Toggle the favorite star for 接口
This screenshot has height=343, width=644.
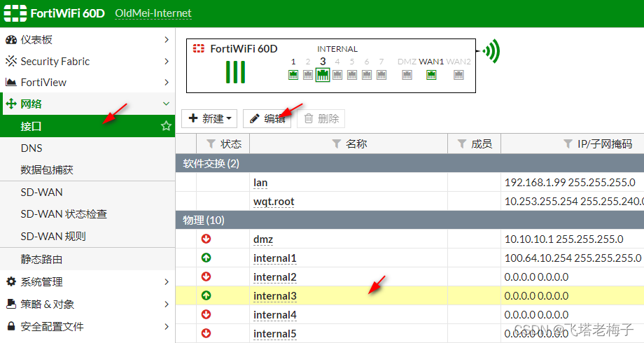click(166, 126)
